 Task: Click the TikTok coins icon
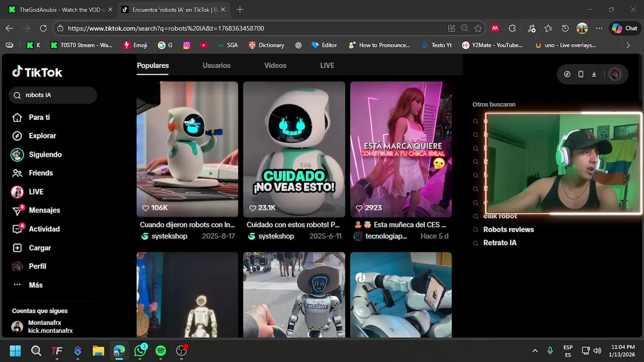pos(567,74)
